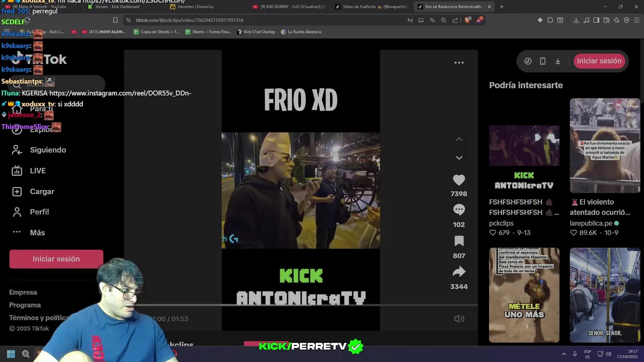Open volume speaker icon in system tray

pyautogui.click(x=608, y=354)
